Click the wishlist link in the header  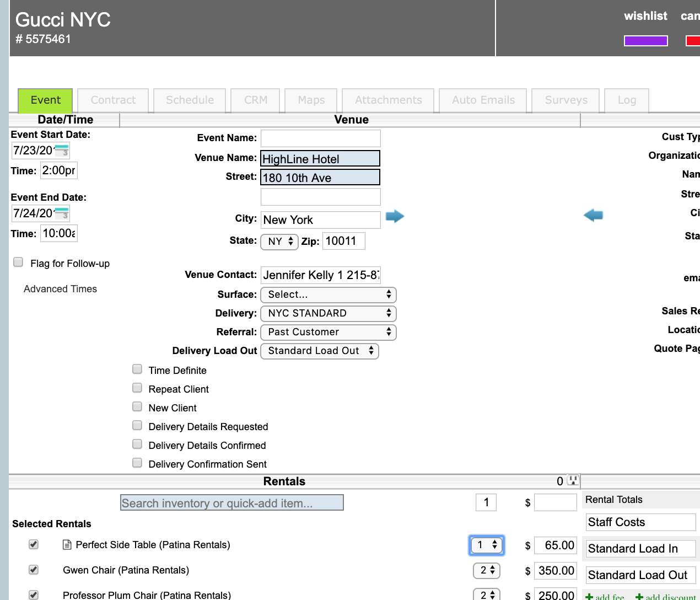(645, 16)
